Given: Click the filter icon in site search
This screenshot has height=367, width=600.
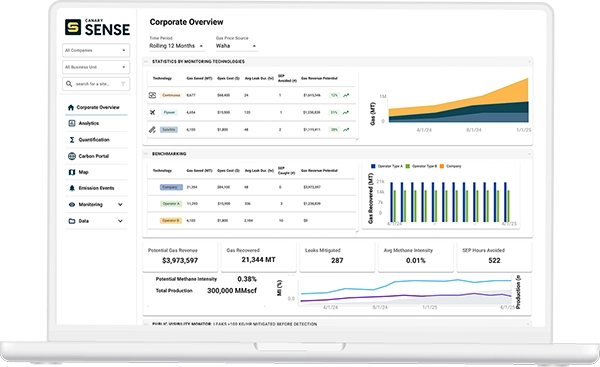Looking at the screenshot, I should pyautogui.click(x=123, y=84).
